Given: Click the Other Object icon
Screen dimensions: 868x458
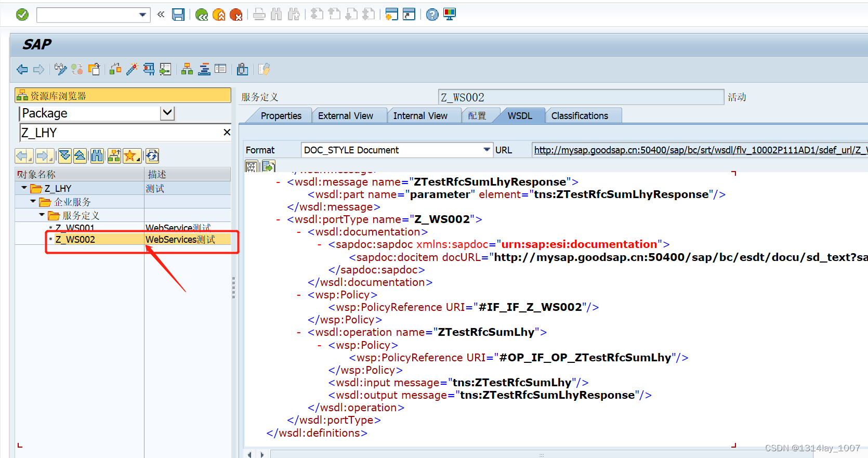Looking at the screenshot, I should point(94,69).
